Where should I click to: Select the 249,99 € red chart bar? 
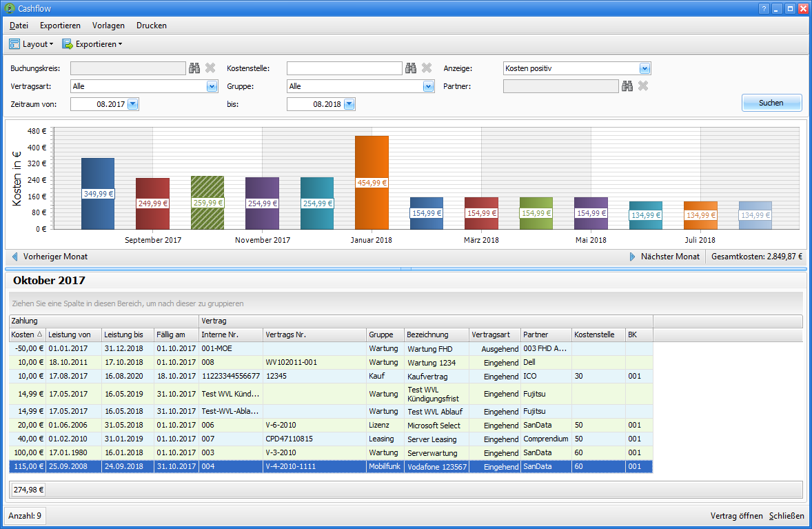coord(152,203)
